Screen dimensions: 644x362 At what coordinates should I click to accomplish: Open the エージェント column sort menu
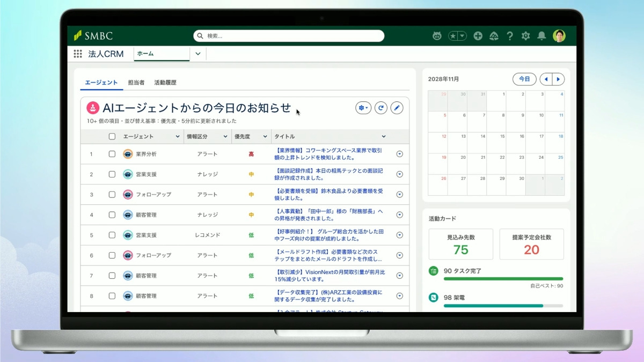pyautogui.click(x=178, y=137)
